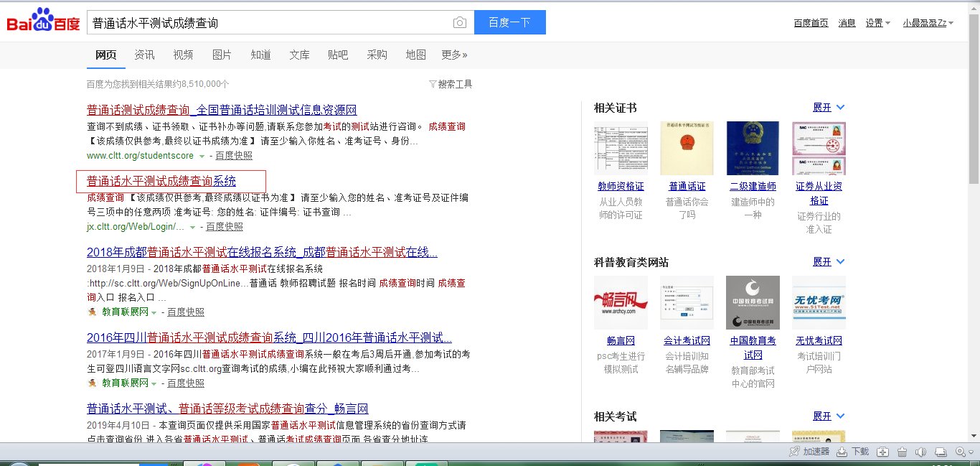Switch to the 图片 tab
980x466 pixels.
click(222, 55)
